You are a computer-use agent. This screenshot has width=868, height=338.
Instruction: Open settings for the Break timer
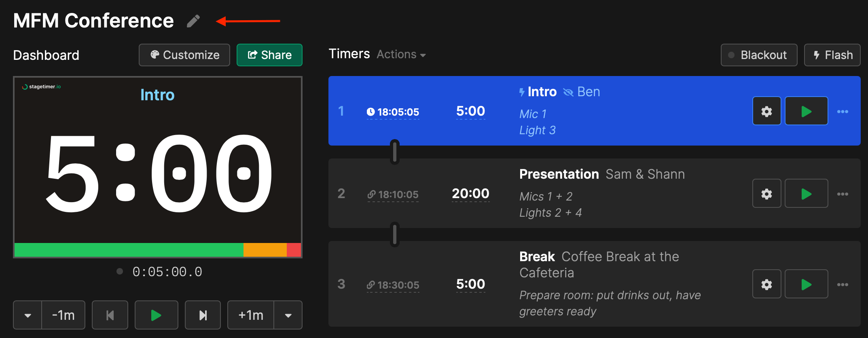click(766, 283)
